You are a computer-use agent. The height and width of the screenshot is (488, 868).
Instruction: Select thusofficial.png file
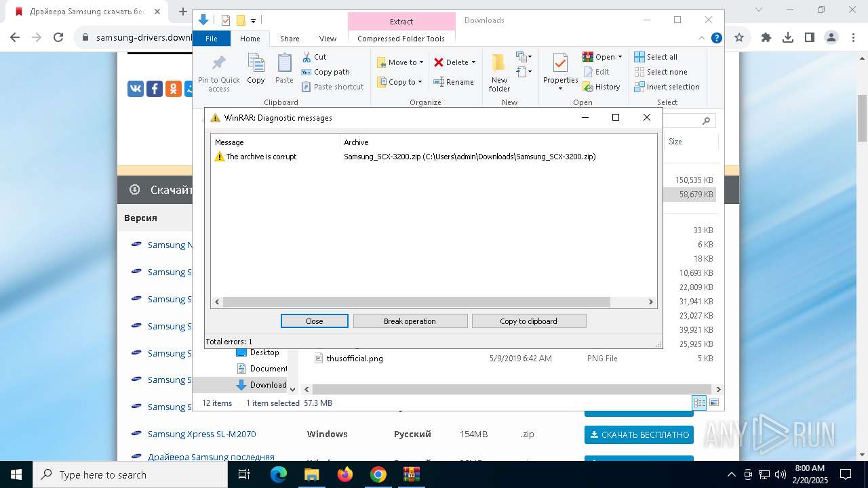pyautogui.click(x=355, y=359)
